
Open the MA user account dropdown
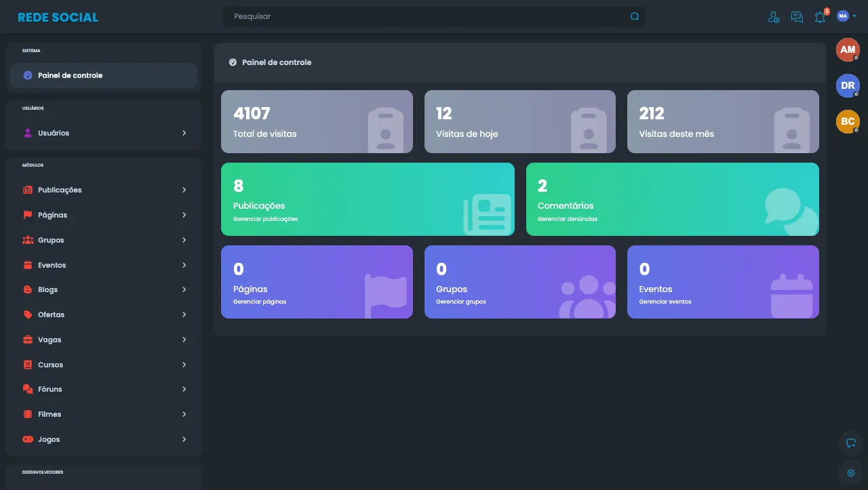pos(847,16)
